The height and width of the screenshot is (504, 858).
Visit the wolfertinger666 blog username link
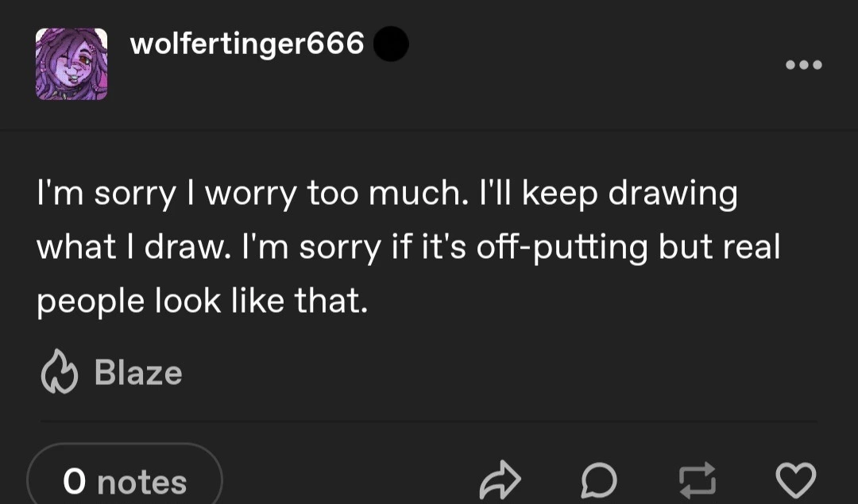coord(246,44)
